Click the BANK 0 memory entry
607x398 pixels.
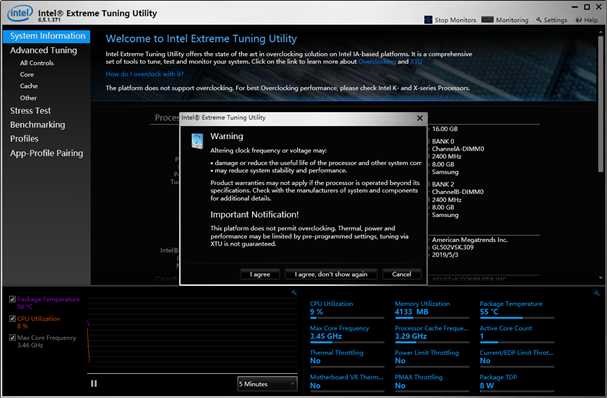443,141
